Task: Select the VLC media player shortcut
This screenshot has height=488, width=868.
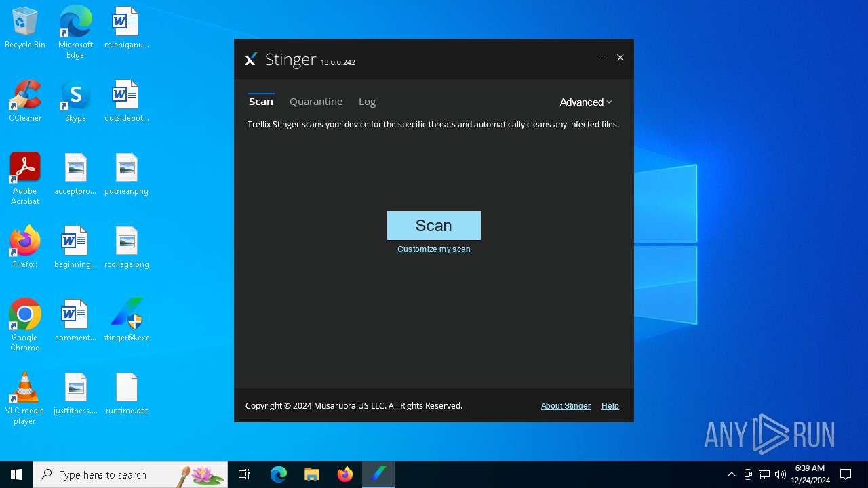Action: tap(25, 399)
